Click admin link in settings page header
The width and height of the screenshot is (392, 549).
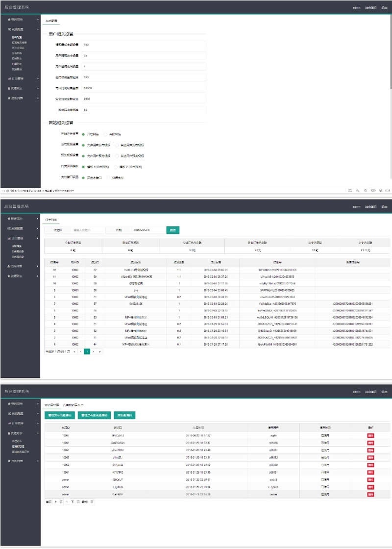pyautogui.click(x=356, y=8)
